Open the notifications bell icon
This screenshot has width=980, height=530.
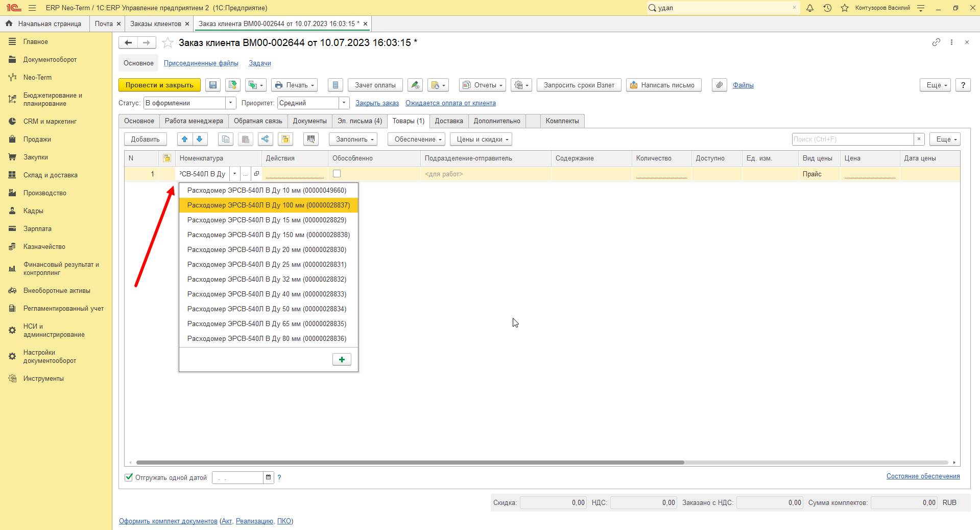click(810, 8)
